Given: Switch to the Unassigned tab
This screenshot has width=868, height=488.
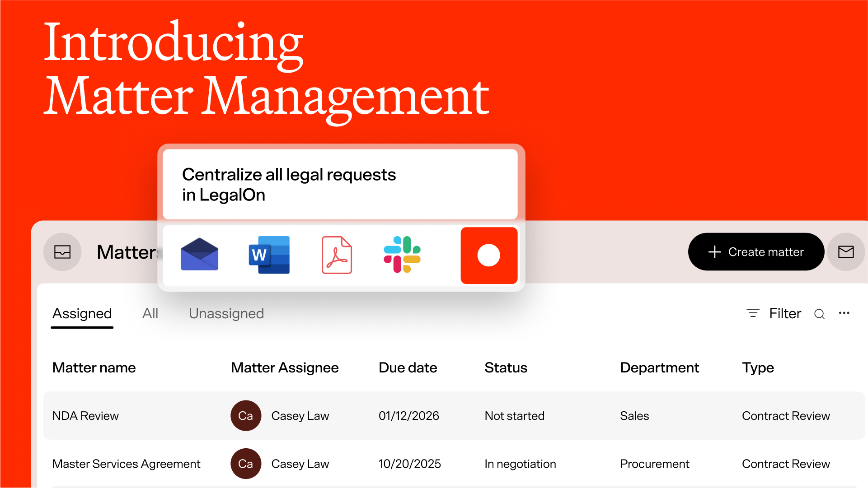Looking at the screenshot, I should (226, 314).
